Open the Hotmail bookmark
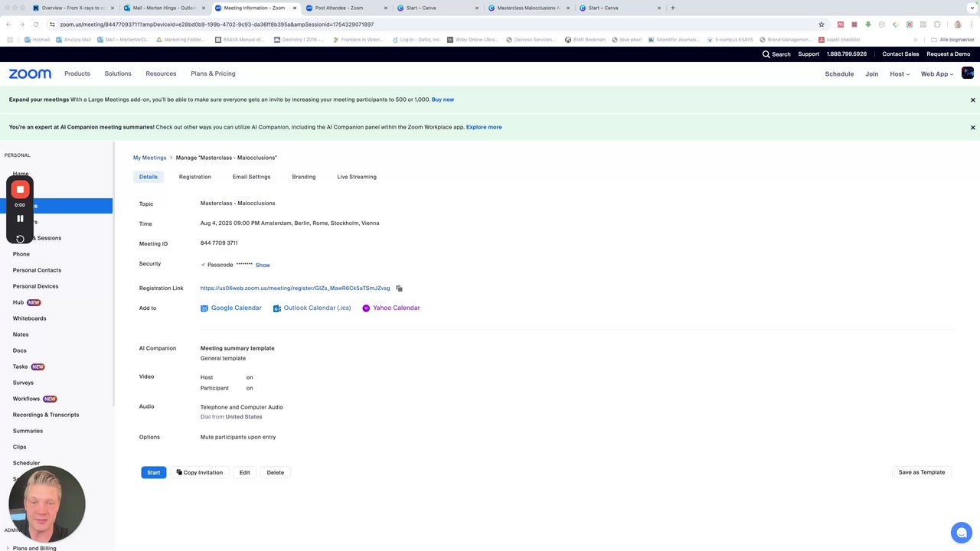Screen dimensions: 980x551 pyautogui.click(x=37, y=40)
